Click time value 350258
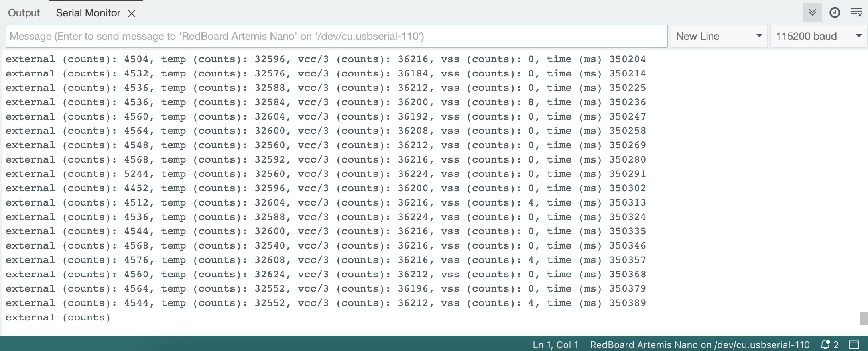The height and width of the screenshot is (351, 868). point(628,131)
